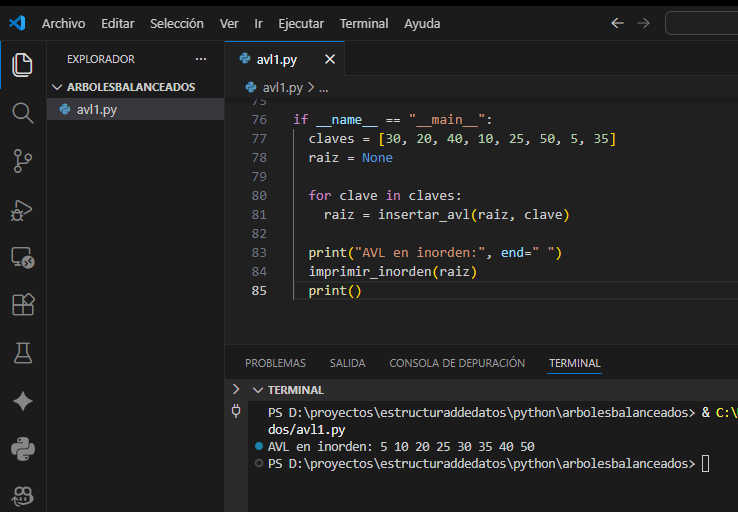Switch to the PROBLEMAS panel tab
The width and height of the screenshot is (738, 512).
point(275,363)
